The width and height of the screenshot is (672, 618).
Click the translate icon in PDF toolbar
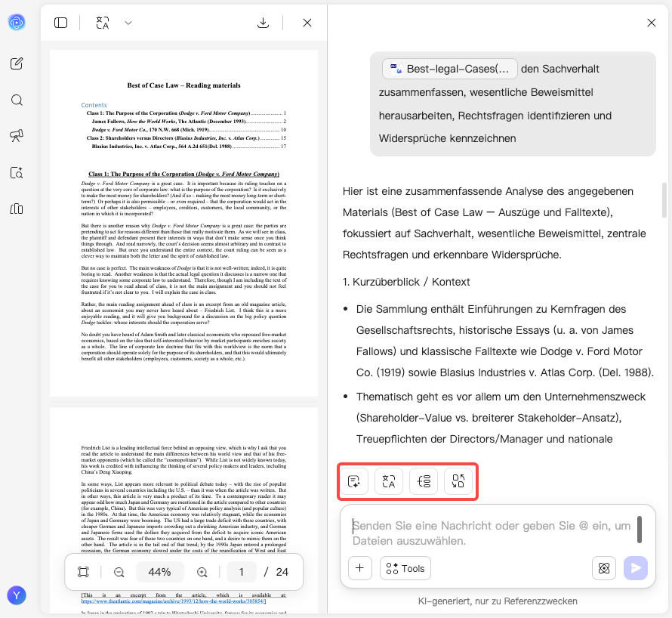(103, 23)
